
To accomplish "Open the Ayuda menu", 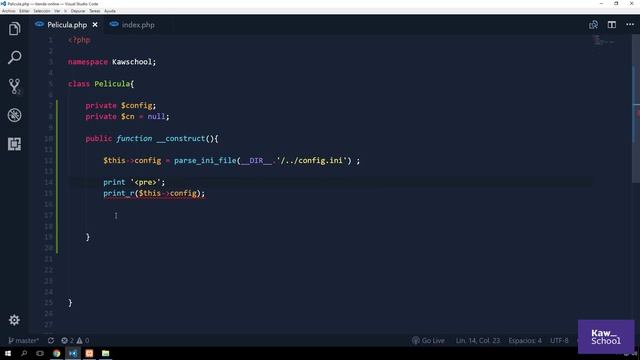I will point(110,11).
